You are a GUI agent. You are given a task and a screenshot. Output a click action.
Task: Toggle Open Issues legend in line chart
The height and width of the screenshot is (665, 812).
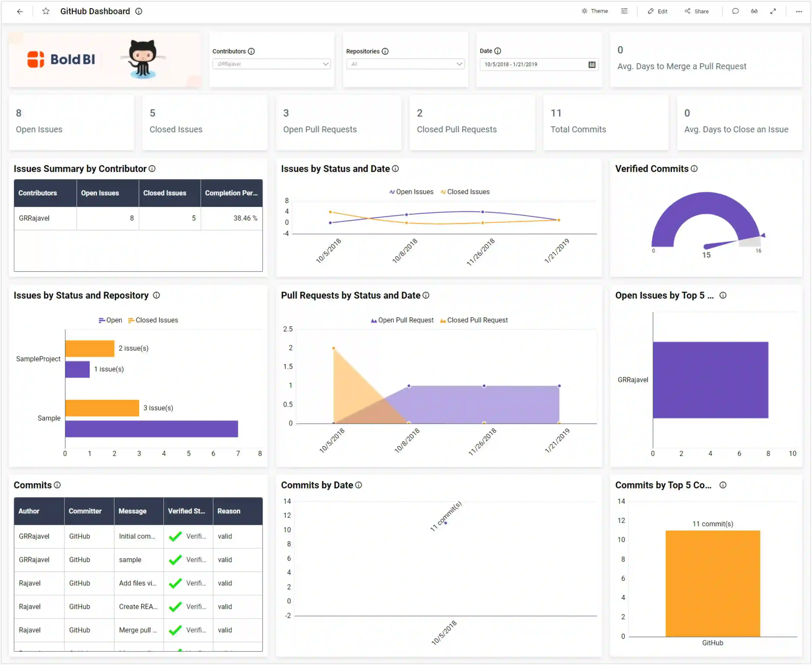[411, 191]
